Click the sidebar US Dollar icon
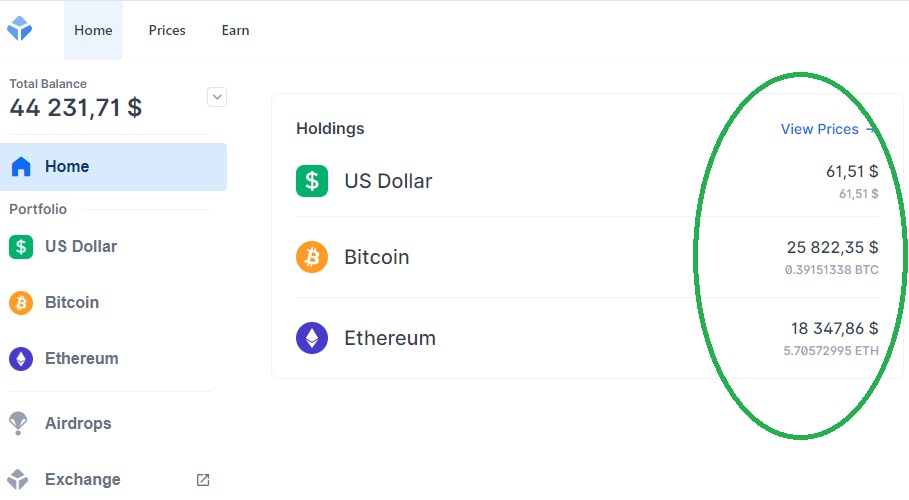Screen dimensions: 909x500 (x=20, y=246)
